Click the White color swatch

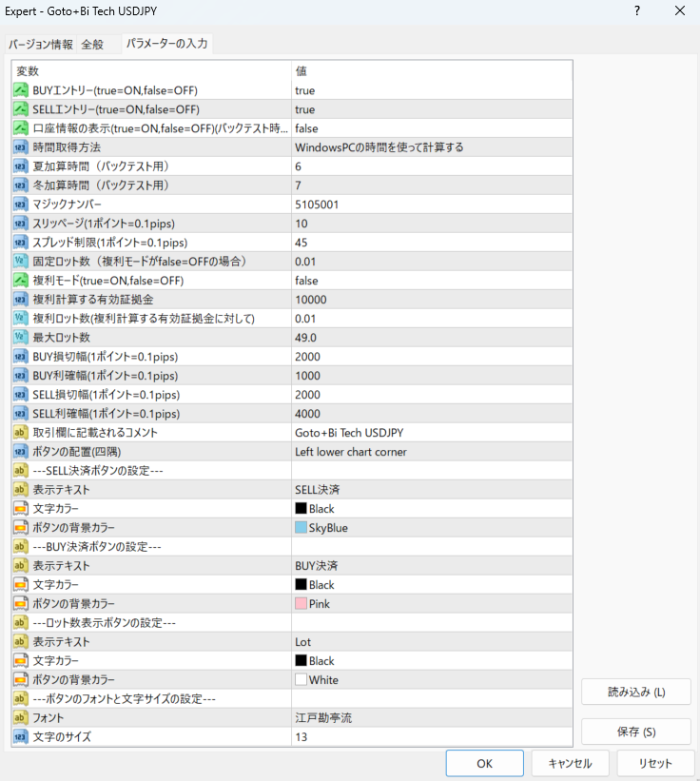(301, 679)
